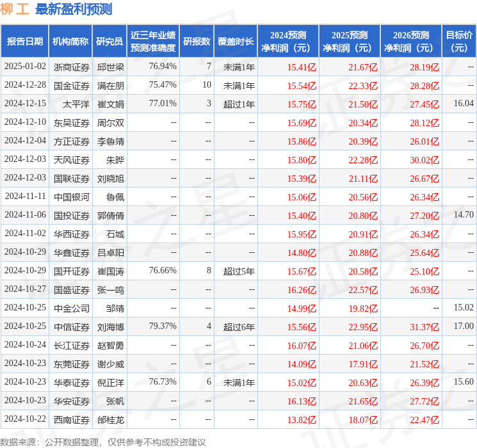The image size is (477, 448).
Task: Click the 覆盖时长 column header
Action: tap(236, 41)
